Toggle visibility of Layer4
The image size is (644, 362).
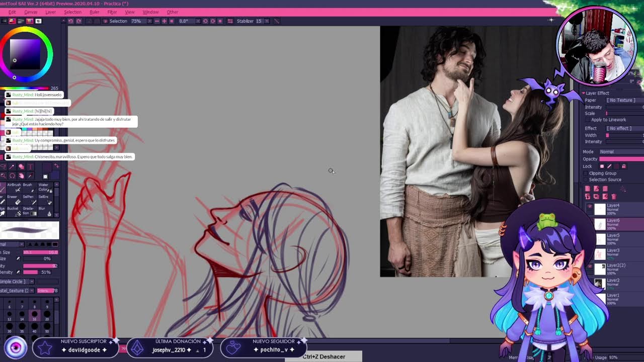590,207
